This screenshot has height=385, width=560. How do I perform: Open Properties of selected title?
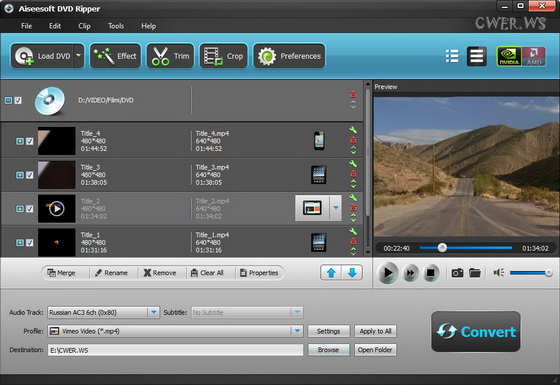pyautogui.click(x=259, y=273)
